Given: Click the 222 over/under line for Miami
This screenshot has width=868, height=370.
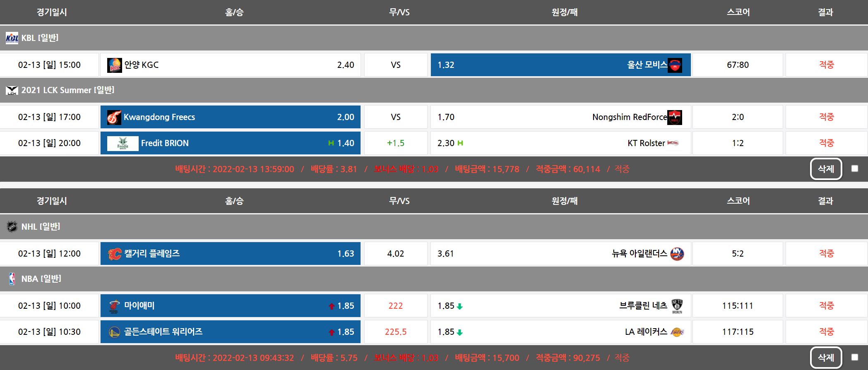Looking at the screenshot, I should [x=395, y=306].
